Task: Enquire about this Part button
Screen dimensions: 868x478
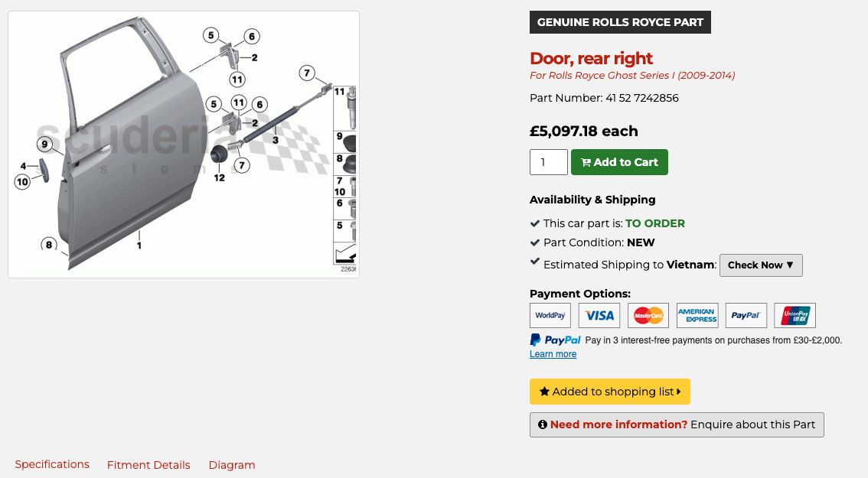Action: coord(677,424)
